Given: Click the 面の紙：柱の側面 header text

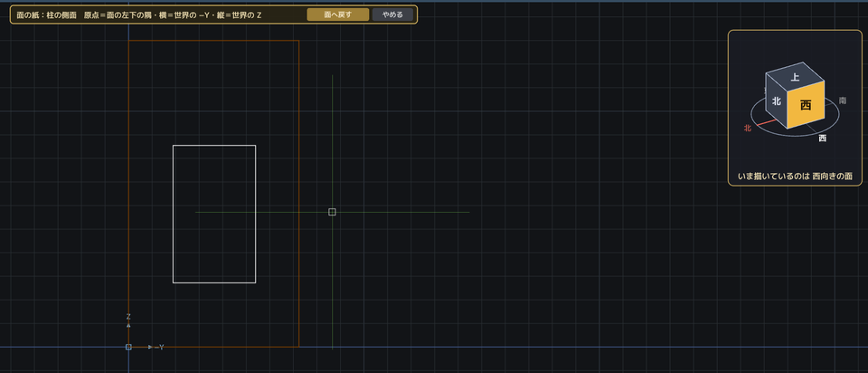Looking at the screenshot, I should point(46,15).
